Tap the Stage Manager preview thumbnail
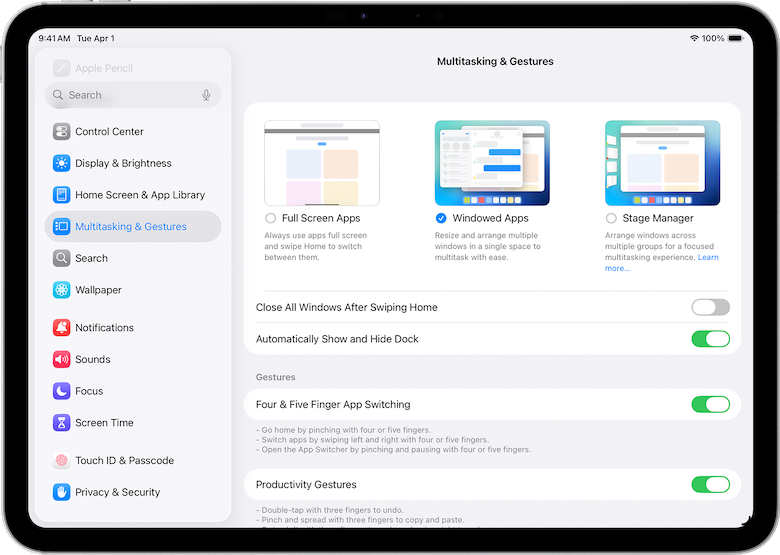 (x=662, y=163)
